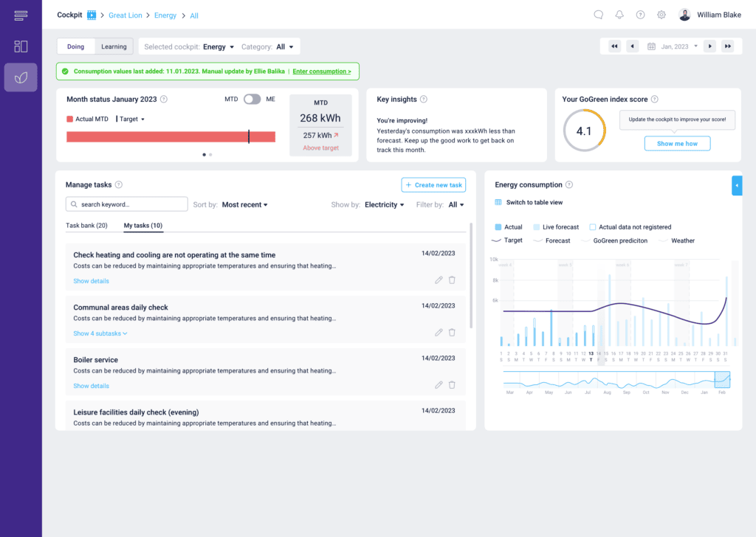Switch to the Learning tab
The image size is (756, 537).
(x=114, y=46)
